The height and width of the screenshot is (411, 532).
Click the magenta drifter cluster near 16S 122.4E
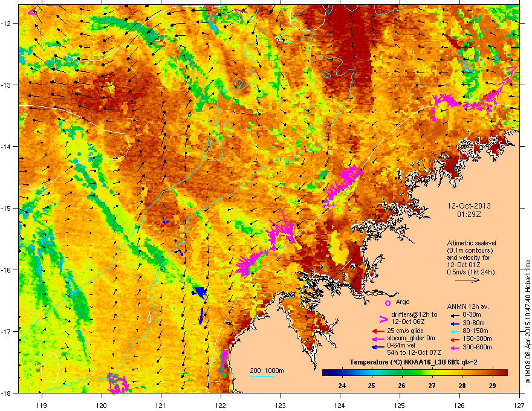(248, 264)
